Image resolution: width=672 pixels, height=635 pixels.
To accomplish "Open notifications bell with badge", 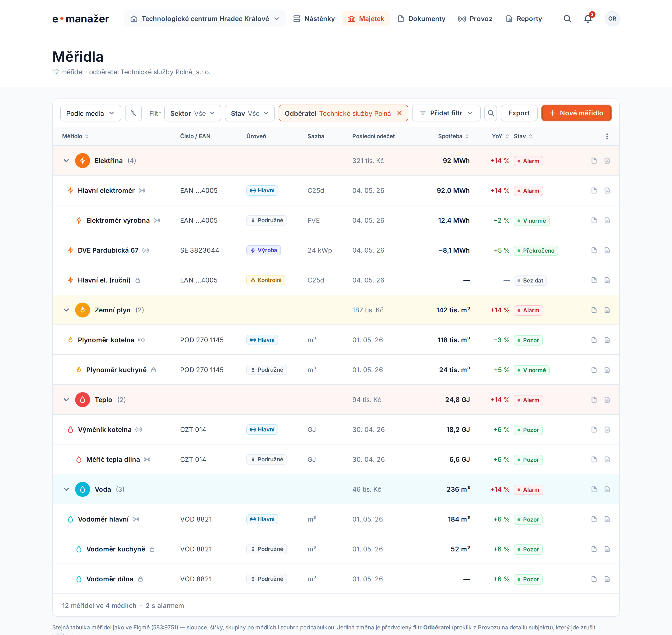I will click(x=588, y=19).
